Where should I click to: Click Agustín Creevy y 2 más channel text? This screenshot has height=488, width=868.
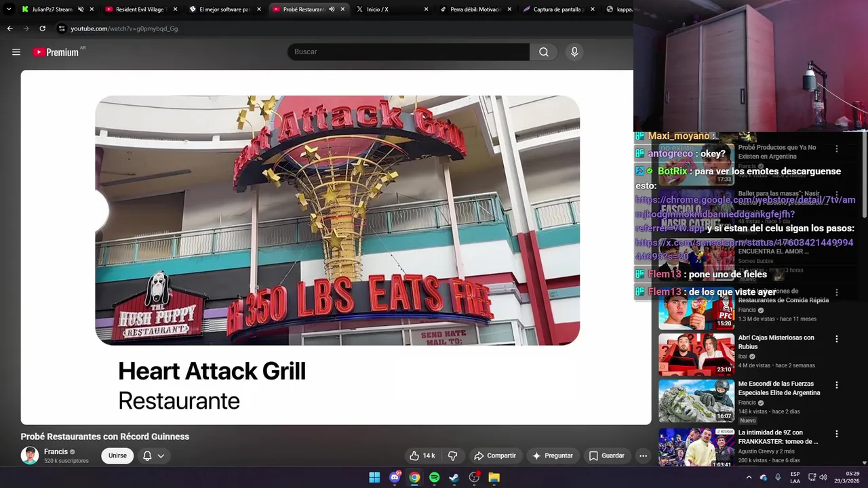[x=766, y=451]
